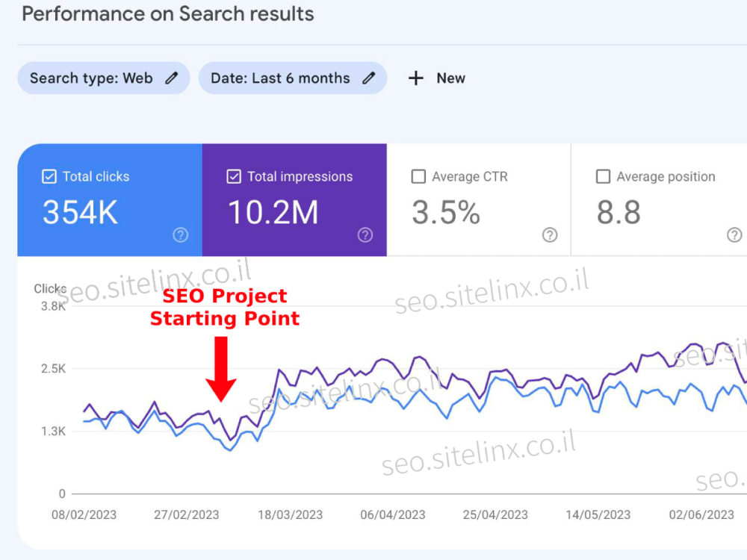Click the 2.5K axis label
This screenshot has height=560, width=747.
coord(53,369)
